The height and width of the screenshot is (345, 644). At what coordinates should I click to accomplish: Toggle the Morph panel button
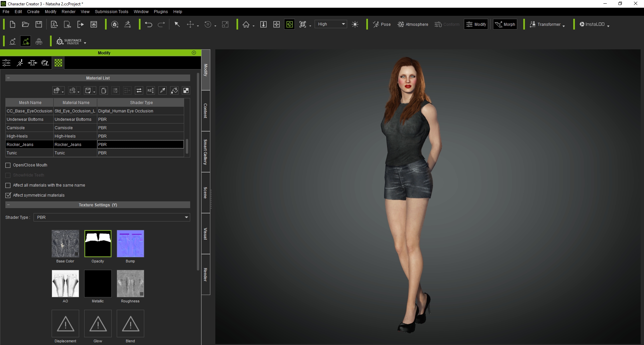tap(505, 24)
